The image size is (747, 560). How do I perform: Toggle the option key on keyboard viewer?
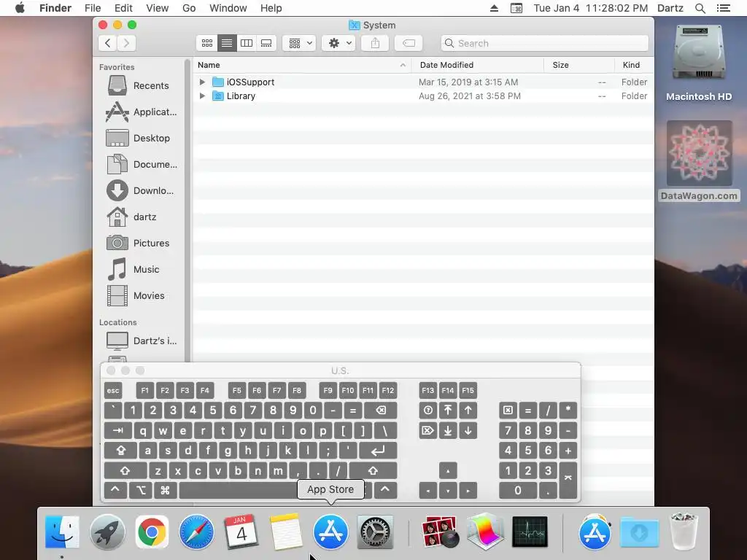click(141, 491)
